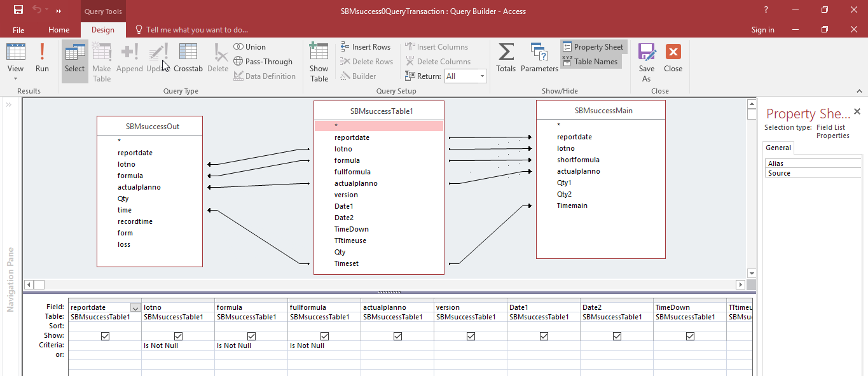
Task: Uncheck Show box for version column
Action: click(471, 336)
